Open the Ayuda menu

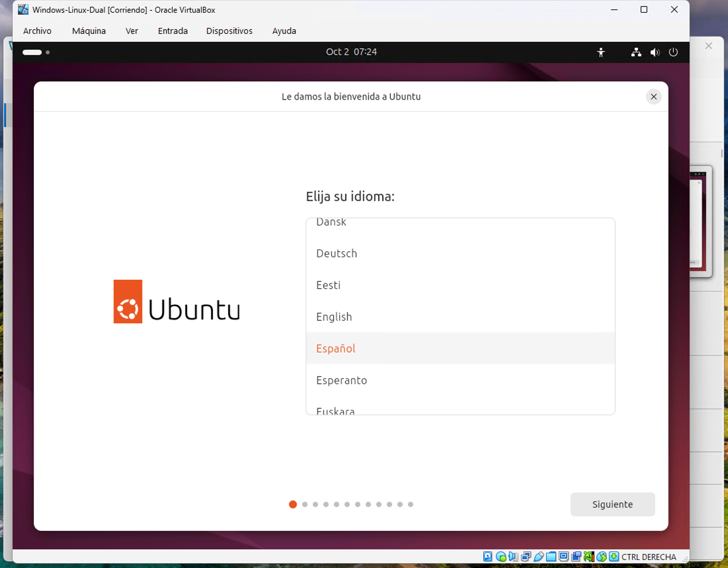[284, 31]
